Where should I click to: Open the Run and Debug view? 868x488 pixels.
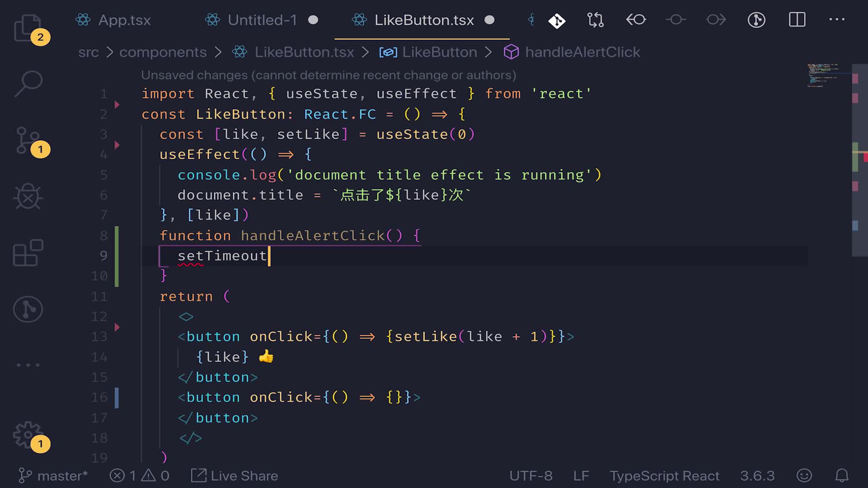pyautogui.click(x=28, y=197)
